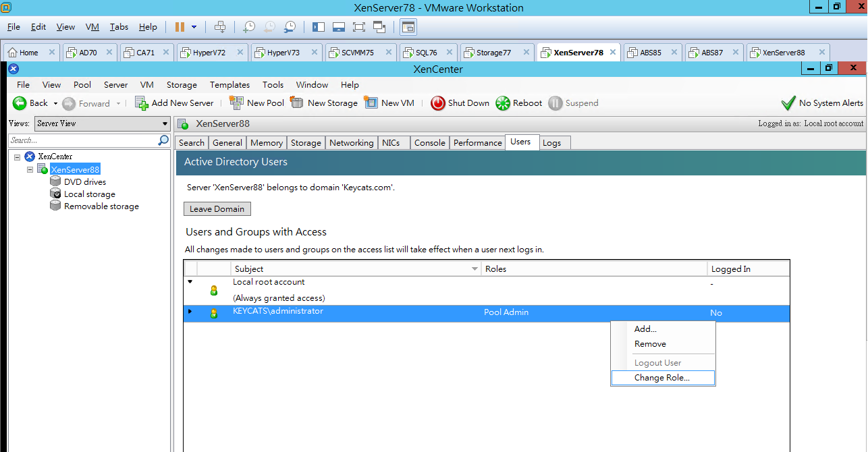Open the Subject column filter dropdown

475,269
